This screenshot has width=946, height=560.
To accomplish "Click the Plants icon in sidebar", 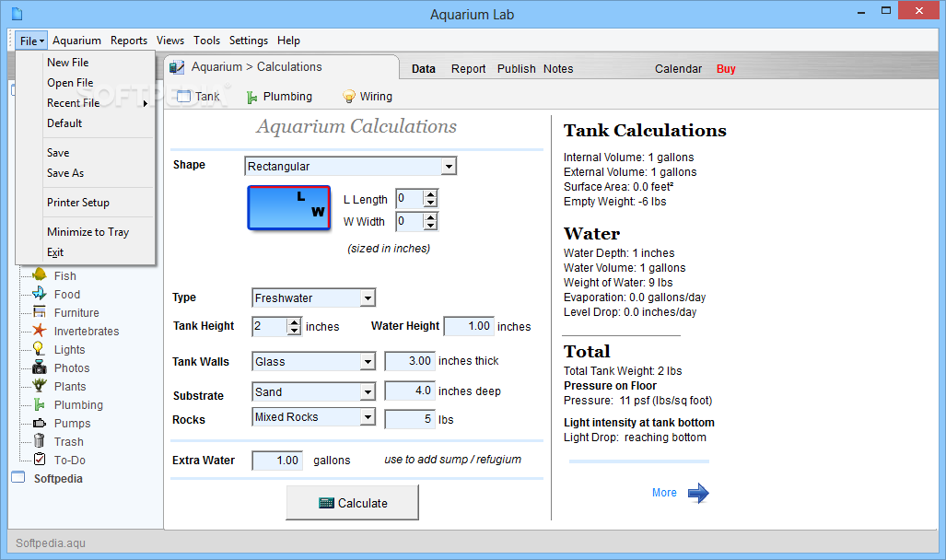I will [40, 386].
